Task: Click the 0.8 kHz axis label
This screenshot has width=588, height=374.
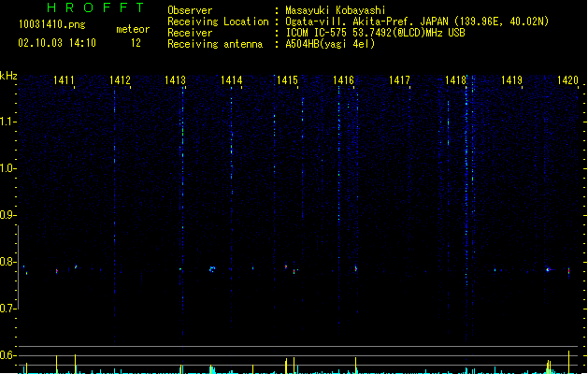Action: click(x=7, y=262)
